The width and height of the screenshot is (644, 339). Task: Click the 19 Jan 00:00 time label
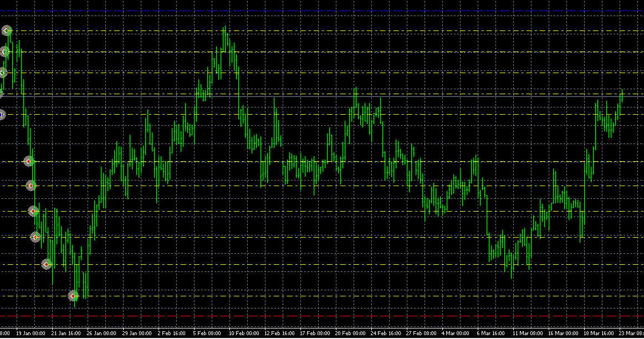[x=30, y=333]
